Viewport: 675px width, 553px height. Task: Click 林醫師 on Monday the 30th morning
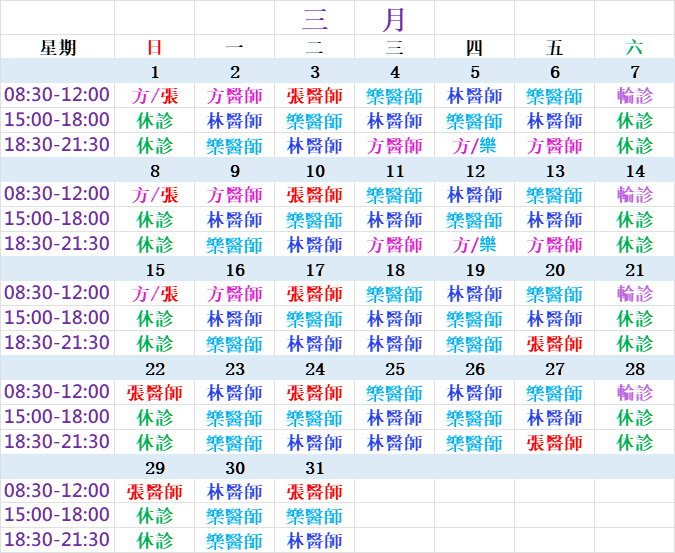coord(235,492)
